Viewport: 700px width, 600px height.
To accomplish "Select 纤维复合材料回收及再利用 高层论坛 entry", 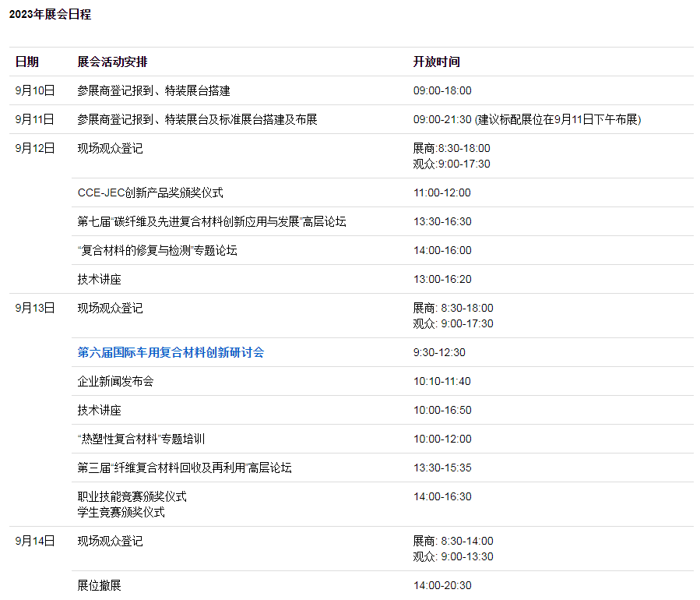I will 185,468.
